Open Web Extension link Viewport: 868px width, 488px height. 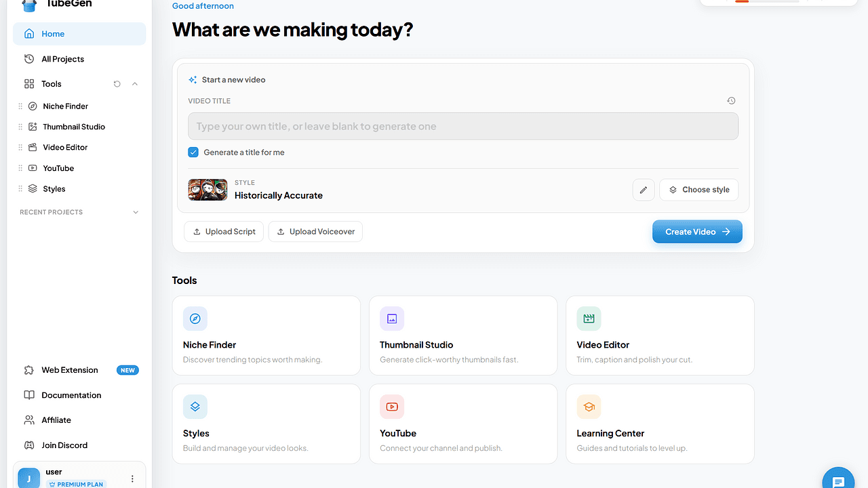[x=70, y=370]
